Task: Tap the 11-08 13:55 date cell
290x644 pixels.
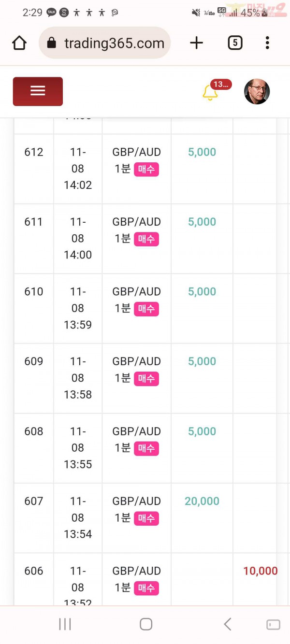Action: 78,448
